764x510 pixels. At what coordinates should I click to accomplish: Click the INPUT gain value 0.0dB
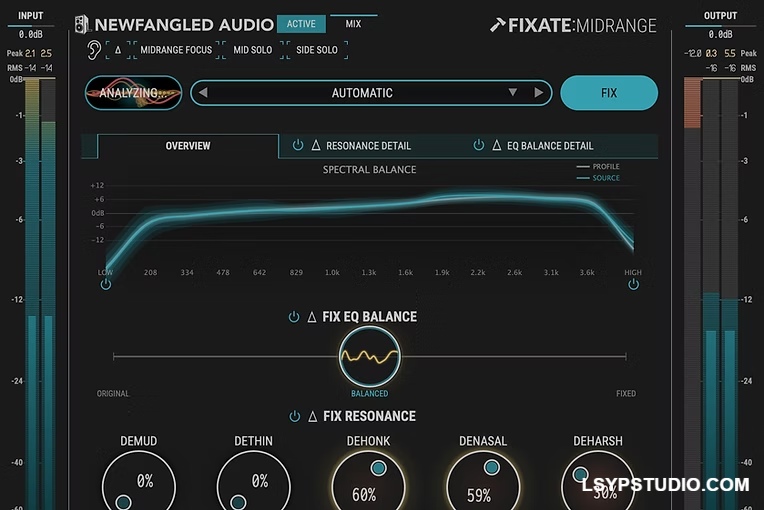31,35
